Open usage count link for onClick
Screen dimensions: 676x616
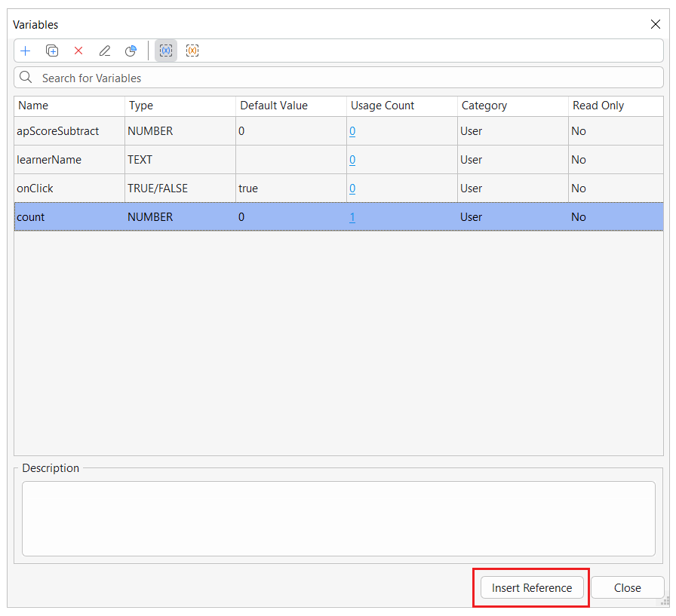point(352,188)
